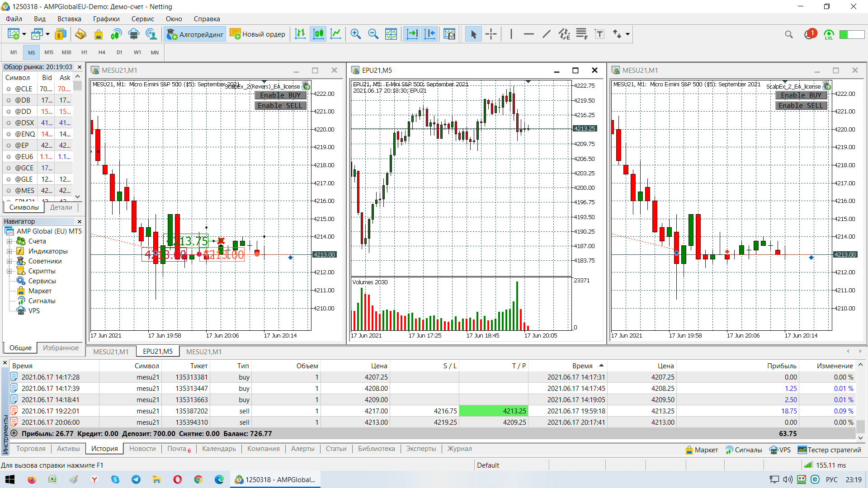Screen dimensions: 868x488
Task: Switch to the Журнал tab
Action: click(x=459, y=449)
